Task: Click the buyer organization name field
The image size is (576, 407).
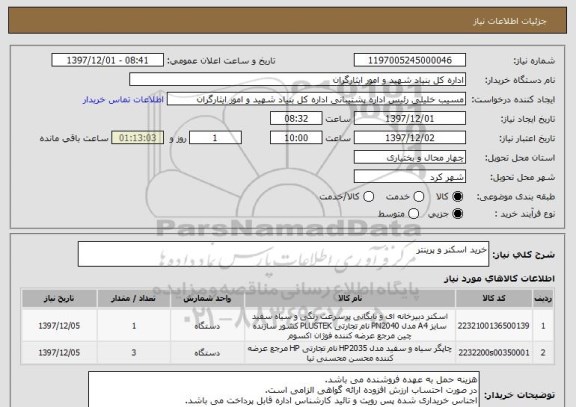Action: tap(298, 80)
